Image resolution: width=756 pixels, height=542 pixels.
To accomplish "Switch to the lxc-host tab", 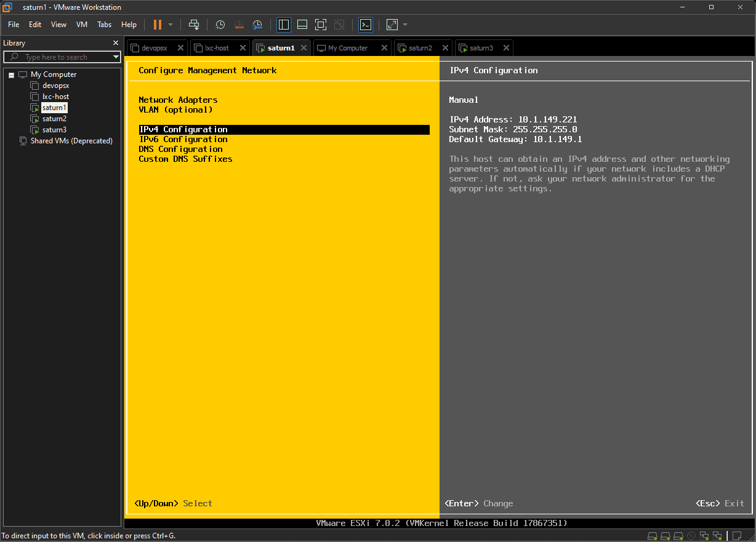I will coord(216,48).
